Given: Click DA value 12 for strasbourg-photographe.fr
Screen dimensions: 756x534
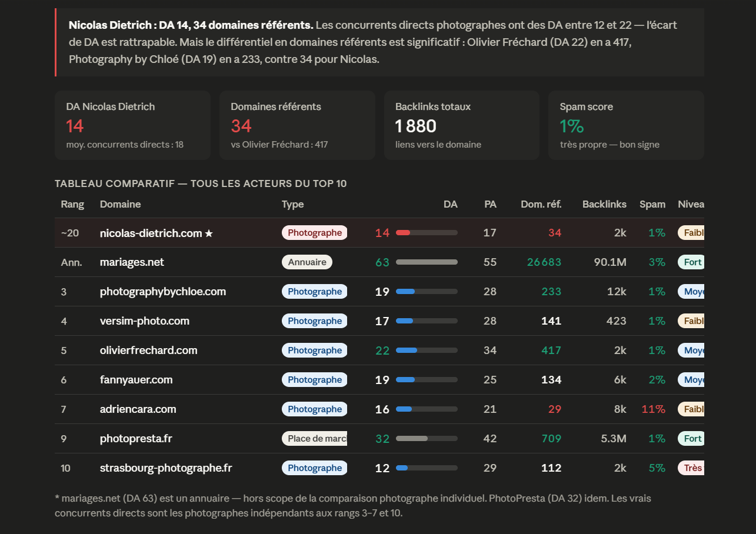Looking at the screenshot, I should coord(382,468).
